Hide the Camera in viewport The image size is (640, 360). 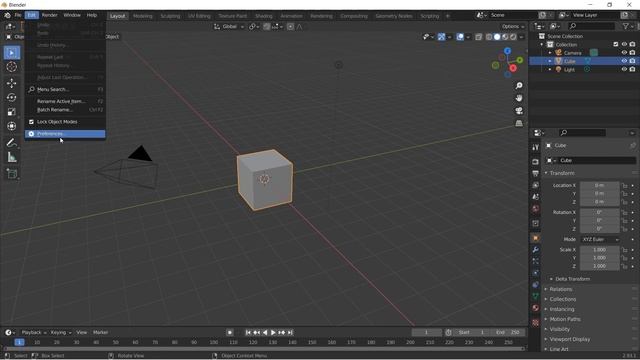[624, 53]
